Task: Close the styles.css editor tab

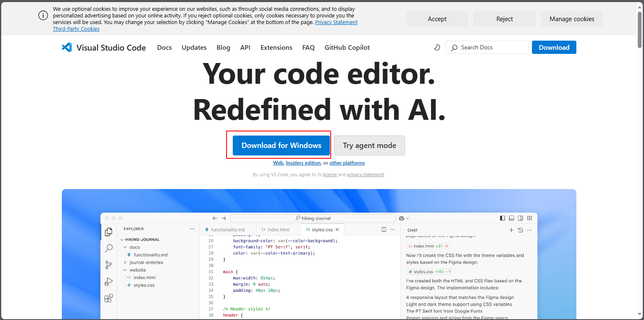Action: (x=337, y=230)
